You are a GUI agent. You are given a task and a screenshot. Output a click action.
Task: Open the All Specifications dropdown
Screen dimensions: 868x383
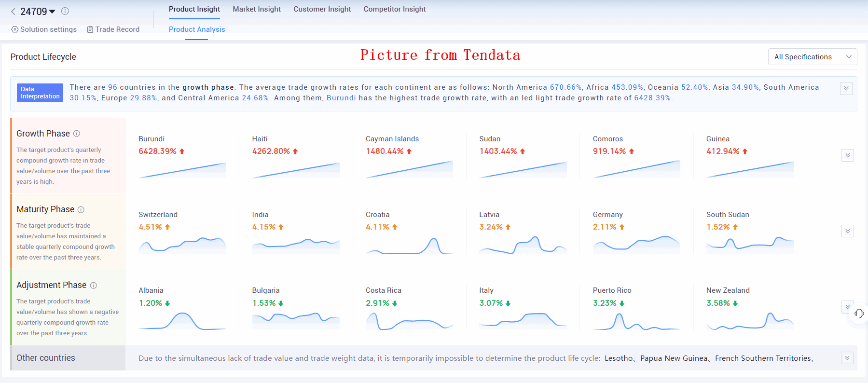pos(813,57)
